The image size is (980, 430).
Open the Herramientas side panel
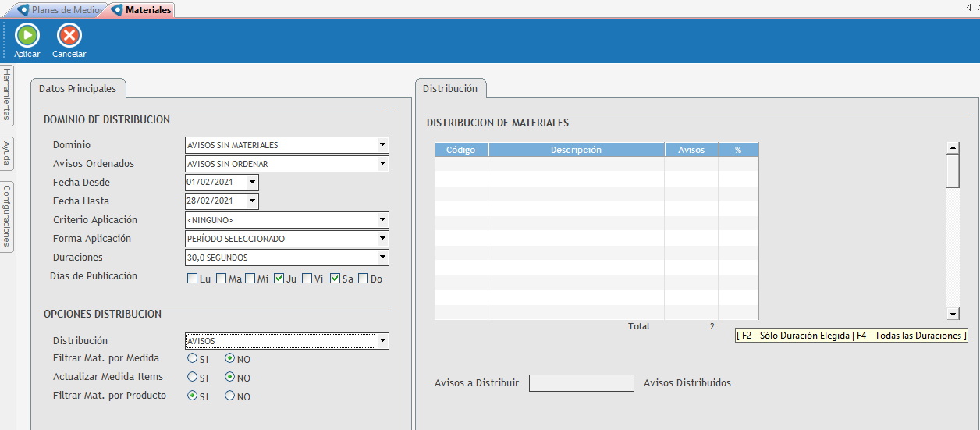coord(6,94)
